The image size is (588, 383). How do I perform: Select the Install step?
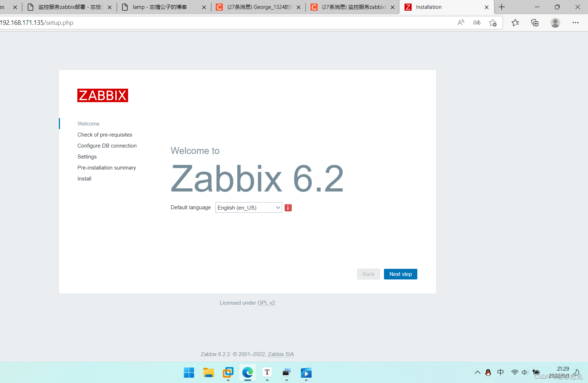(x=84, y=179)
